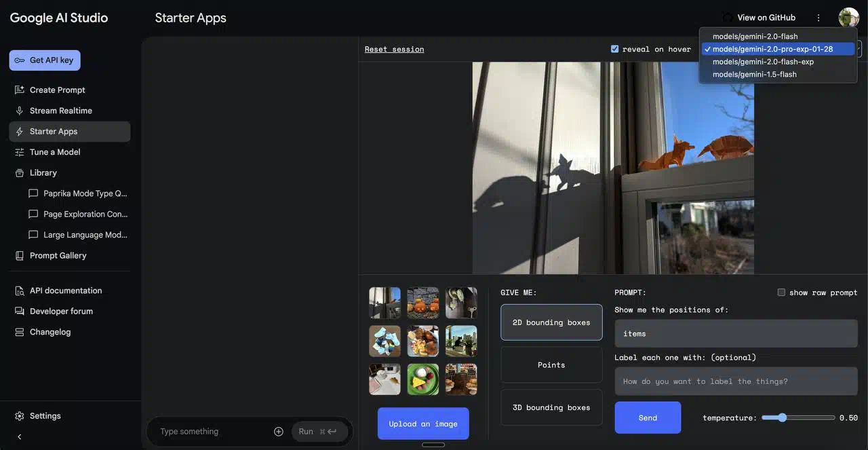Click the Settings gear
This screenshot has width=868, height=450.
point(20,416)
